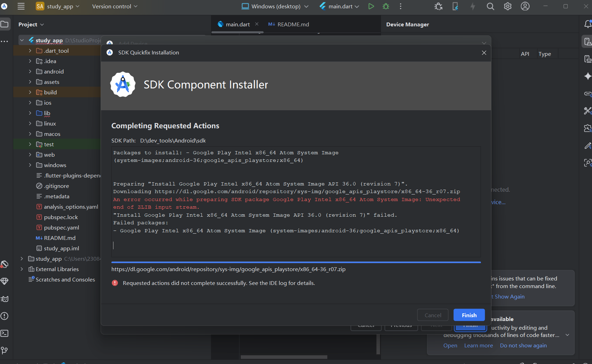Expand the update notification chevron
The height and width of the screenshot is (364, 592).
[567, 335]
